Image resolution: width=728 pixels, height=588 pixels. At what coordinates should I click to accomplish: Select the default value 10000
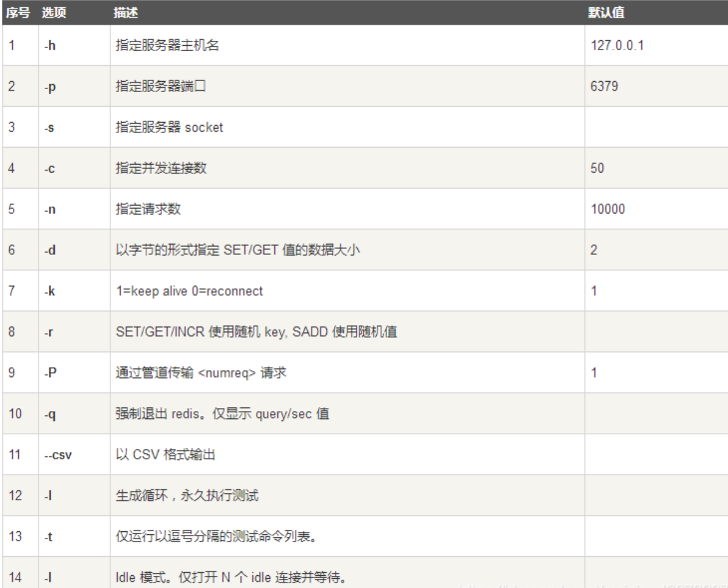pyautogui.click(x=608, y=209)
